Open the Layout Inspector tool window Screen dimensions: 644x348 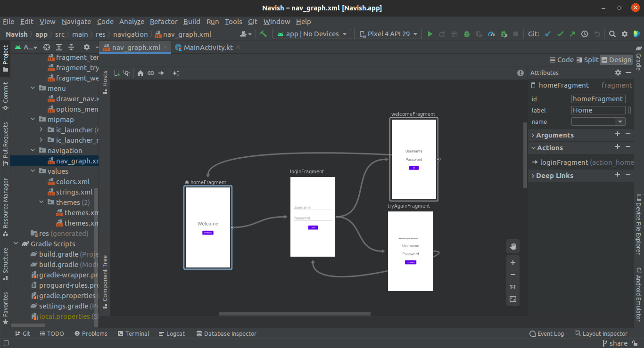(601, 333)
